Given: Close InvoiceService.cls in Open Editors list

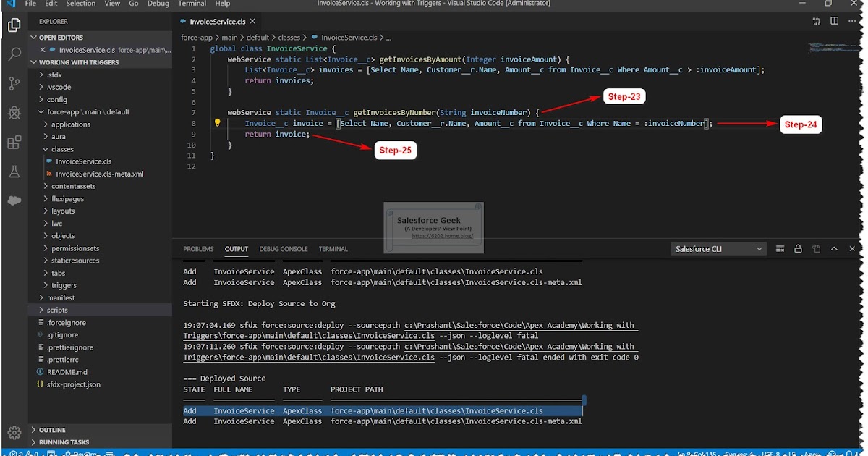Looking at the screenshot, I should tap(43, 50).
